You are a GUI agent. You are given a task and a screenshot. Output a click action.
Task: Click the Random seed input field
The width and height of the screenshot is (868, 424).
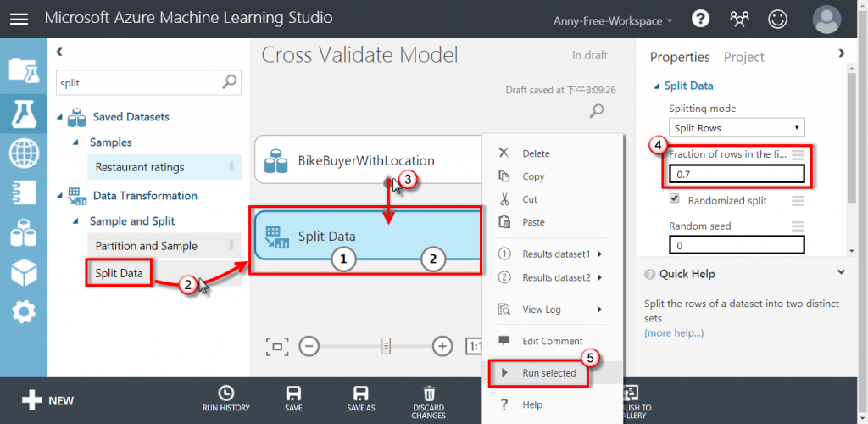737,245
